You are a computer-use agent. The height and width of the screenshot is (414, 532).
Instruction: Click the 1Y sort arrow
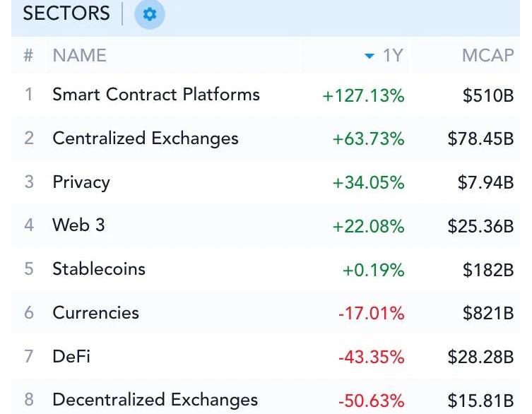370,57
